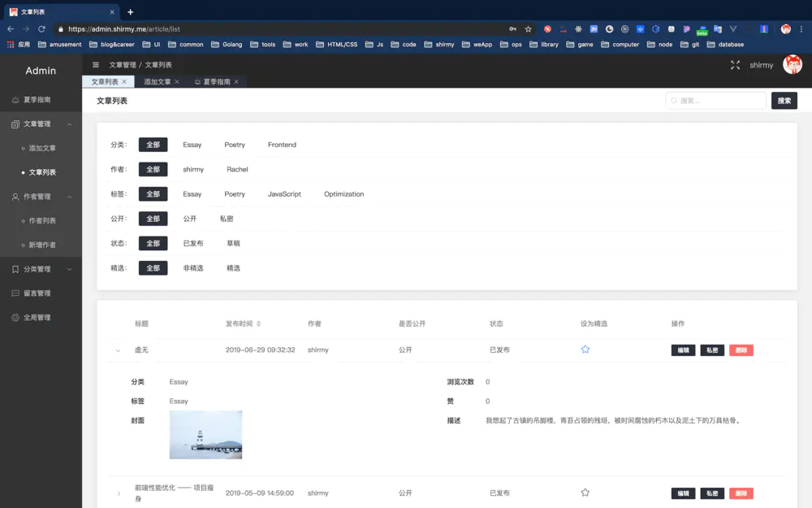Click password key icon in address bar
This screenshot has height=508, width=812.
tap(512, 29)
